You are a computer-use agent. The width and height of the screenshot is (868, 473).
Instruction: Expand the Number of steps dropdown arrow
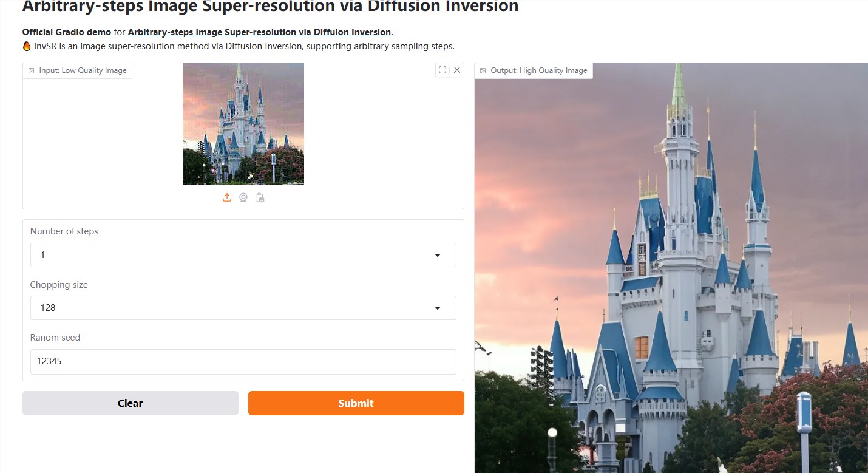tap(437, 256)
